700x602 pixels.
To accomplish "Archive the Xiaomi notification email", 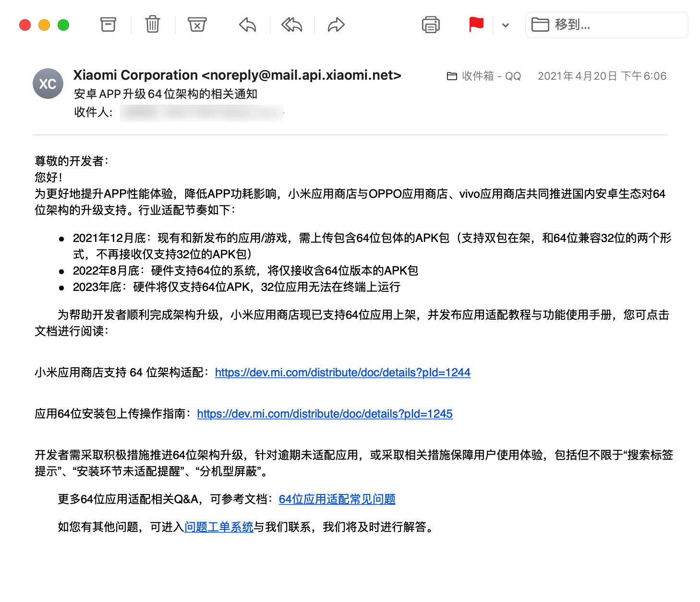I will click(109, 24).
